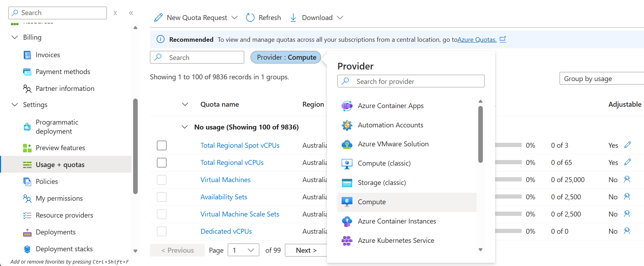Open the Azure Quotas link
This screenshot has width=644, height=266.
point(477,39)
